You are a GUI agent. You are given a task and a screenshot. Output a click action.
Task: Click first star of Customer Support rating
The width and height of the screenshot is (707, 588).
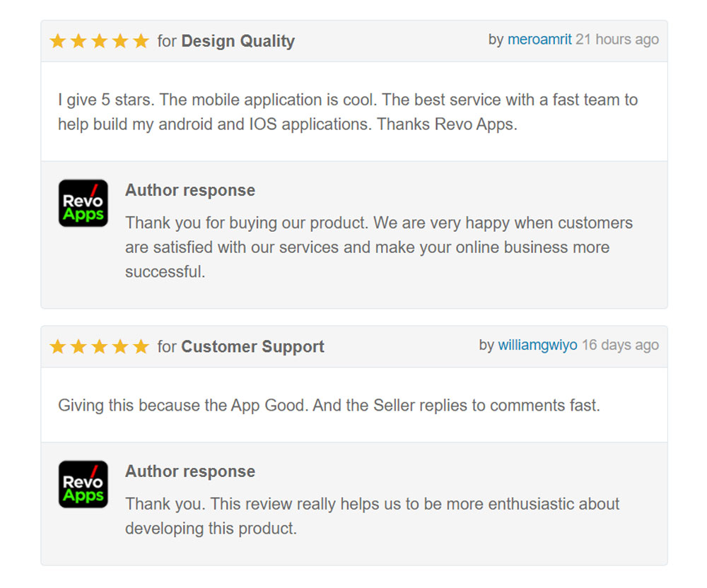(58, 346)
